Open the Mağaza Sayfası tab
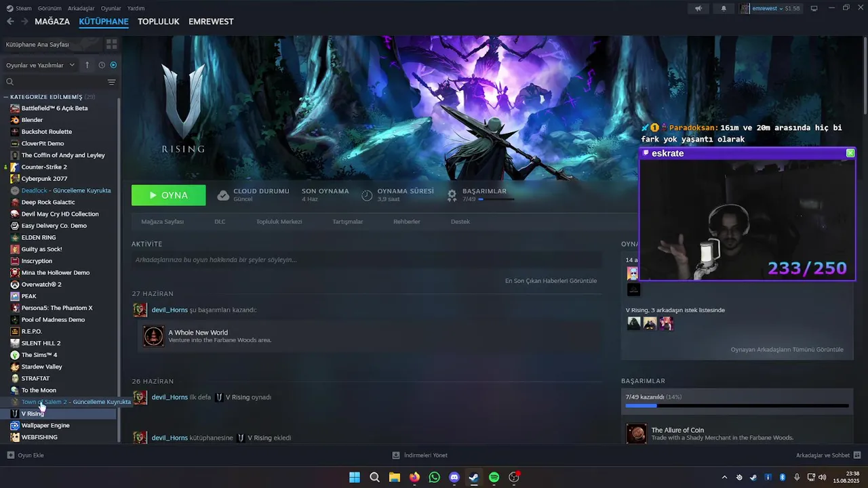The height and width of the screenshot is (488, 868). (162, 222)
